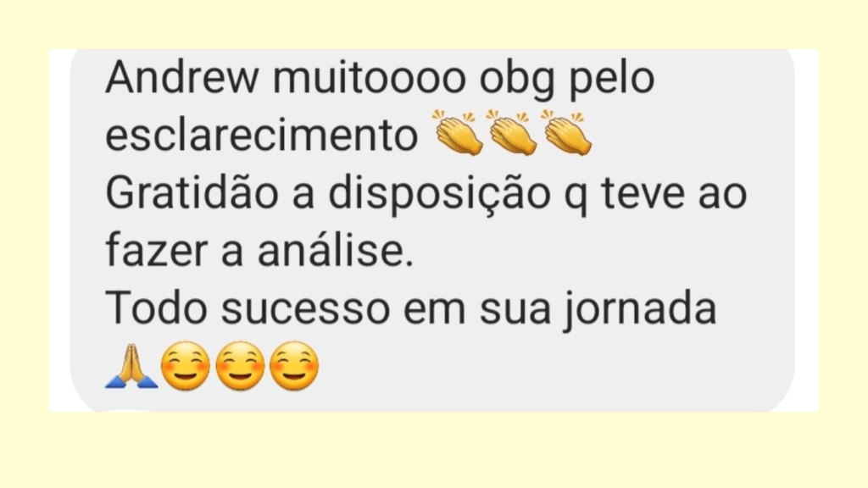868x488 pixels.
Task: Click the word disposição
Action: point(440,196)
